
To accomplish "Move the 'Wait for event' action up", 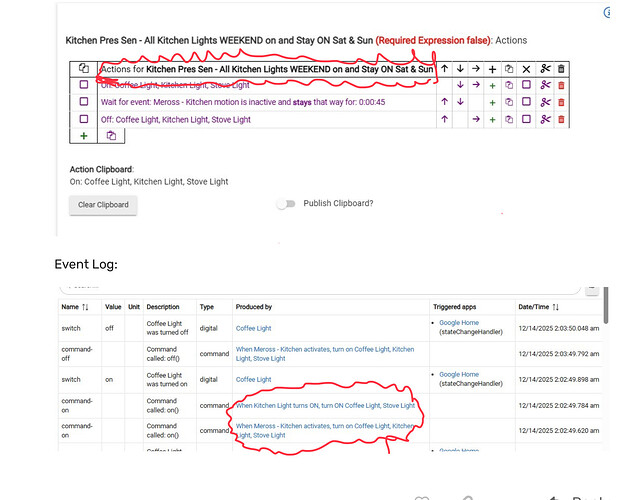I will 444,102.
